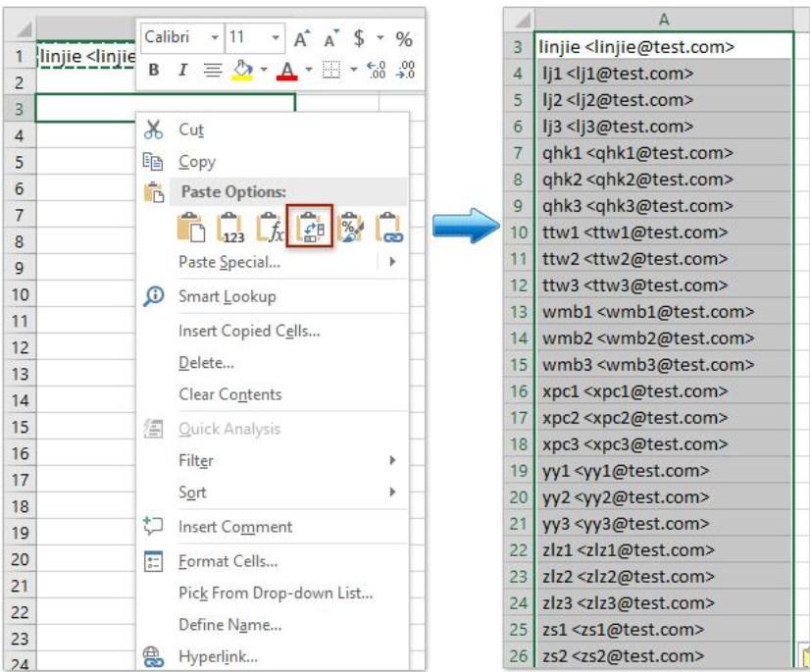Select cell with zs2 <zs2@test.com>
The height and width of the screenshot is (672, 810).
click(x=664, y=656)
